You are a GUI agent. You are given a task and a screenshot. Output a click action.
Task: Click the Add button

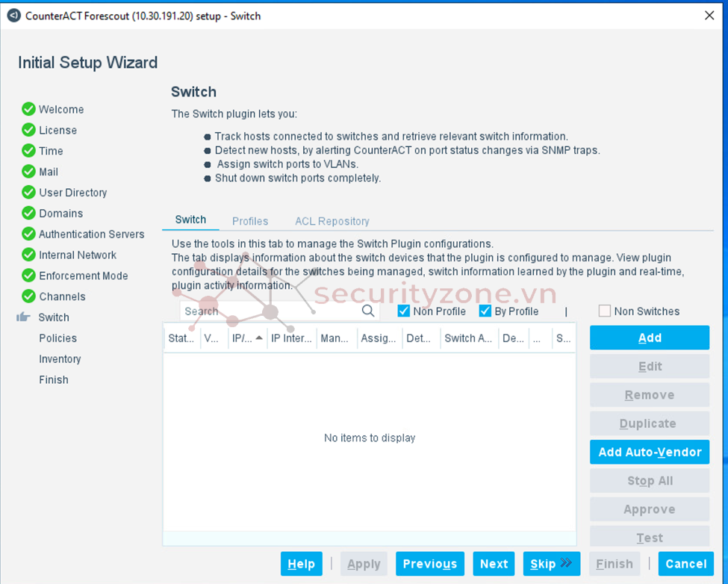(650, 338)
